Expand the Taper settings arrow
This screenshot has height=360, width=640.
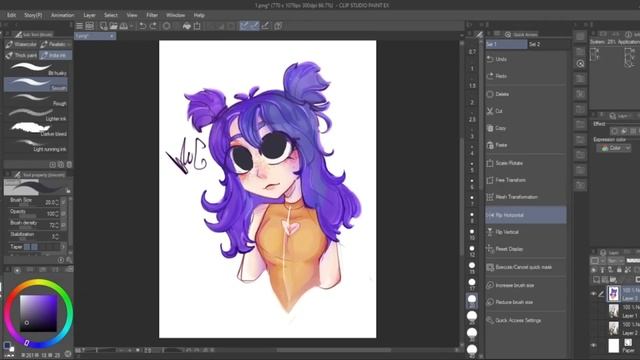(x=63, y=247)
